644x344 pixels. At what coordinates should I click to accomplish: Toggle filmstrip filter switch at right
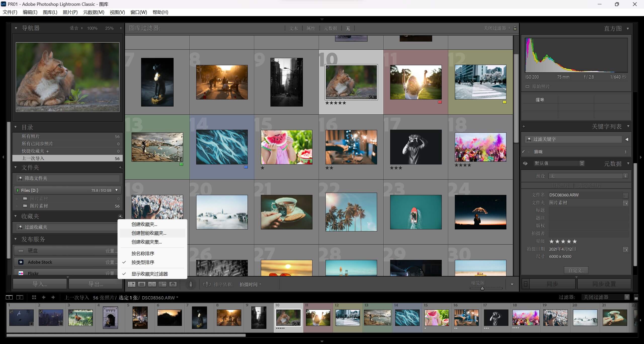pos(636,298)
